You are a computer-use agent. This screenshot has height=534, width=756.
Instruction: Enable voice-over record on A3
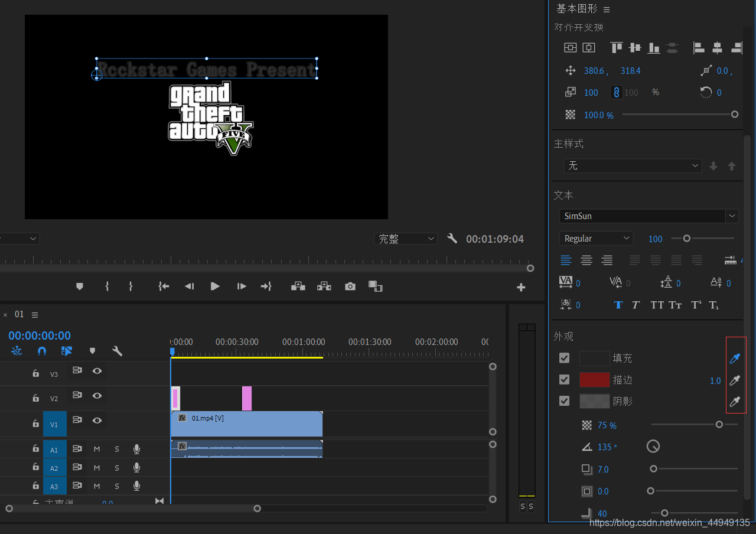(136, 486)
